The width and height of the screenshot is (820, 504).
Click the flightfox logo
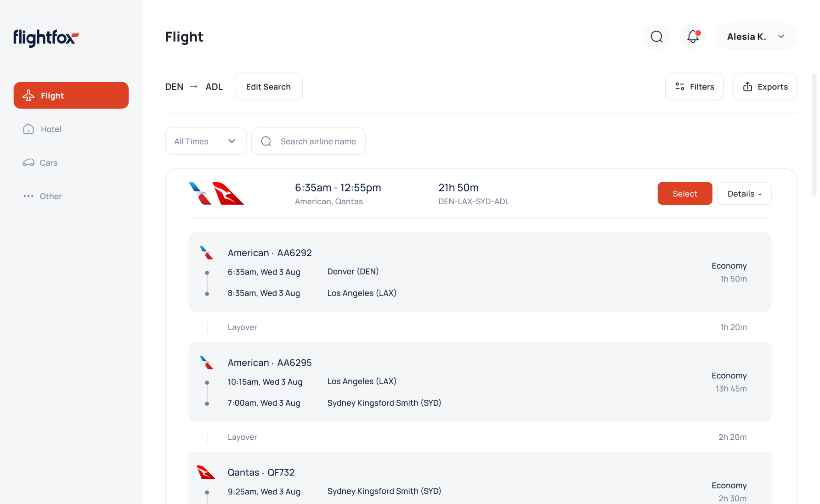(x=46, y=38)
